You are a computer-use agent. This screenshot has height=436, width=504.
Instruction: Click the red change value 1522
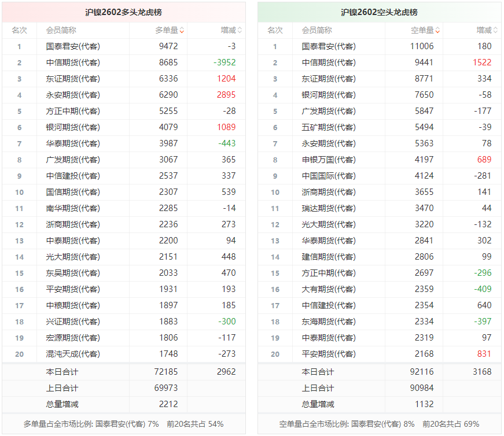(482, 62)
